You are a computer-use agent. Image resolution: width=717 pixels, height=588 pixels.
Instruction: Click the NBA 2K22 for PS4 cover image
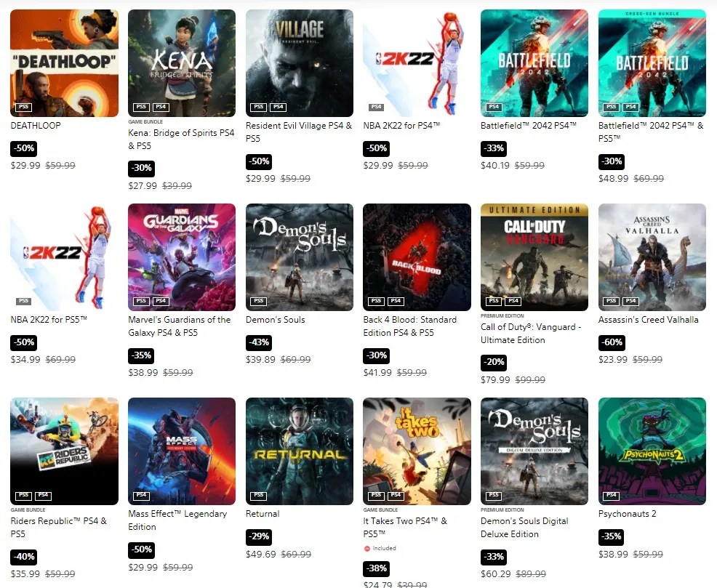[x=417, y=63]
